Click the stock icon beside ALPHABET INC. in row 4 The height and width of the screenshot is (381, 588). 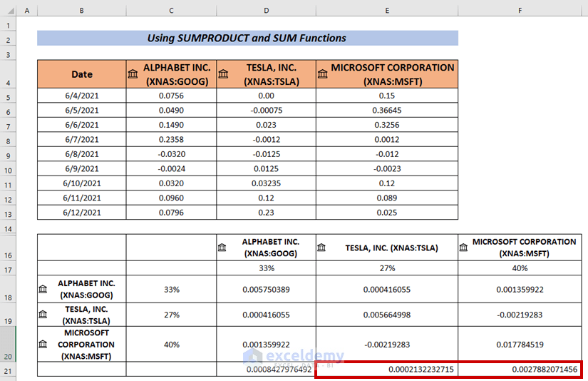[133, 74]
